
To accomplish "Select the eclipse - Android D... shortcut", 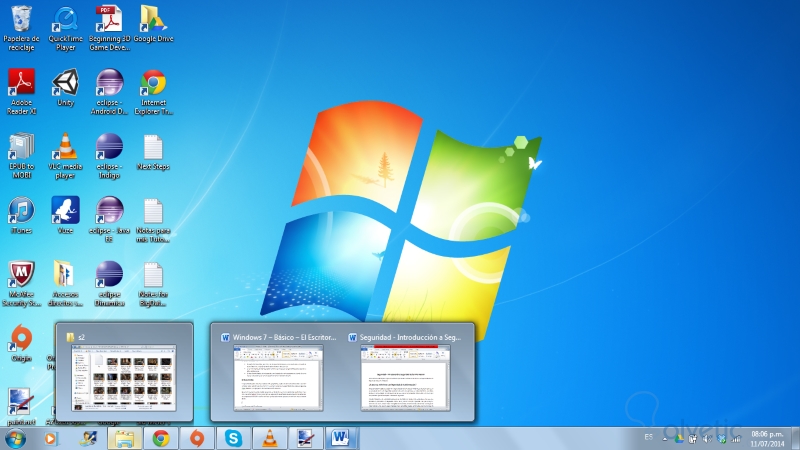I will (x=109, y=92).
